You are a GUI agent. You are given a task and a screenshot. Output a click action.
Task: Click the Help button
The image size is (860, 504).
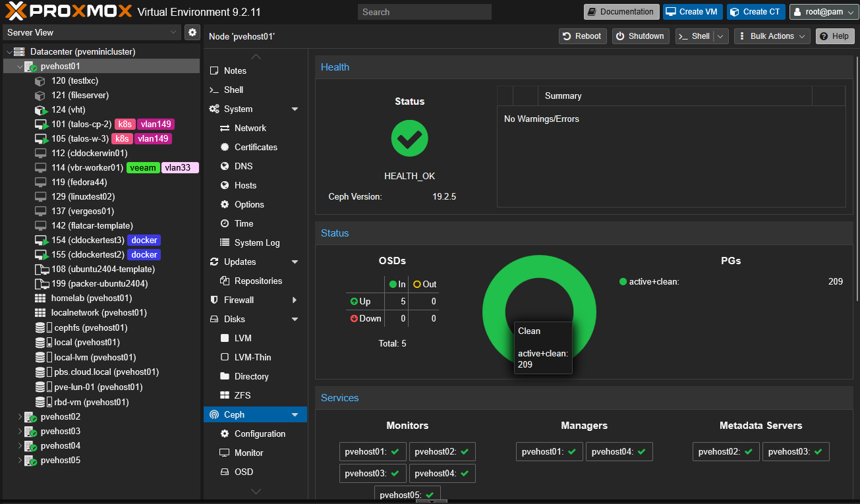(835, 36)
